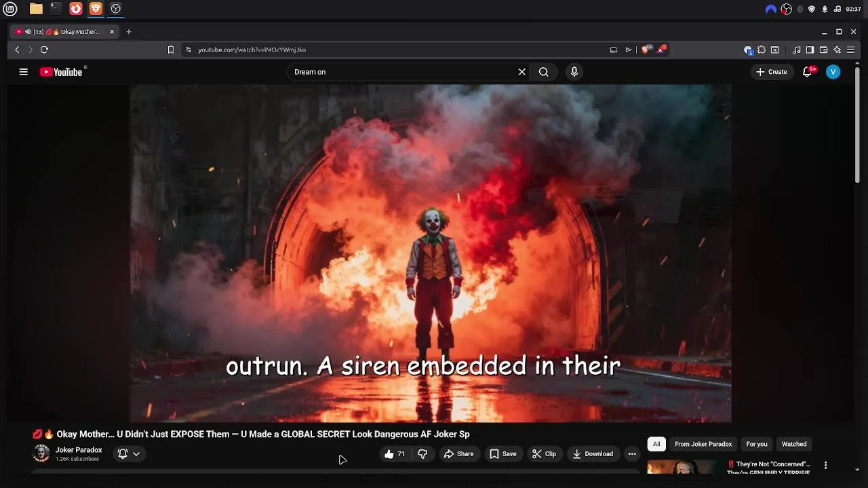Screen dimensions: 868x488
Task: Open music note tray icon
Action: pyautogui.click(x=837, y=9)
